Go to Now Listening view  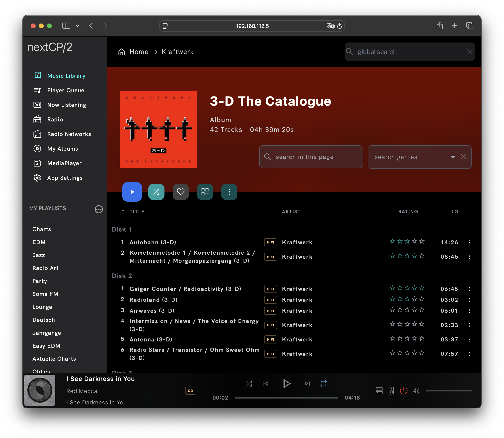pyautogui.click(x=60, y=105)
